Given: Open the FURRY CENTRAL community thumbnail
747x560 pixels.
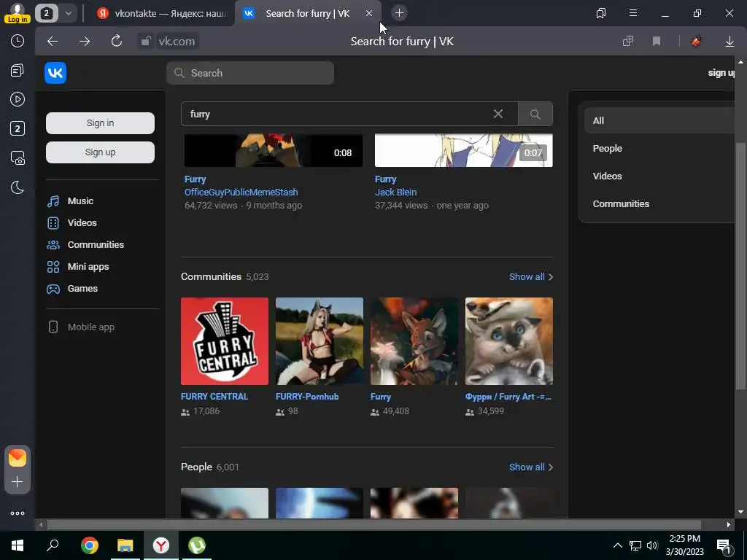Looking at the screenshot, I should point(225,341).
